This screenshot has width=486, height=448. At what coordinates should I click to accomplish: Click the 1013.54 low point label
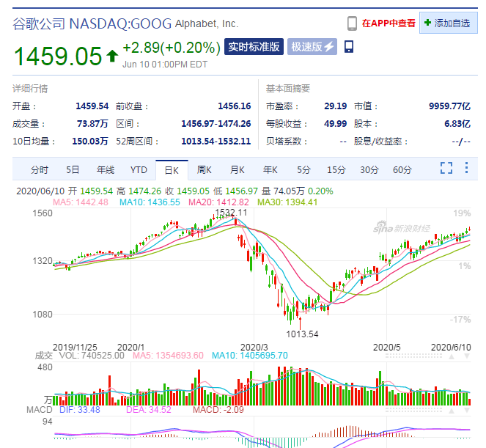click(302, 334)
